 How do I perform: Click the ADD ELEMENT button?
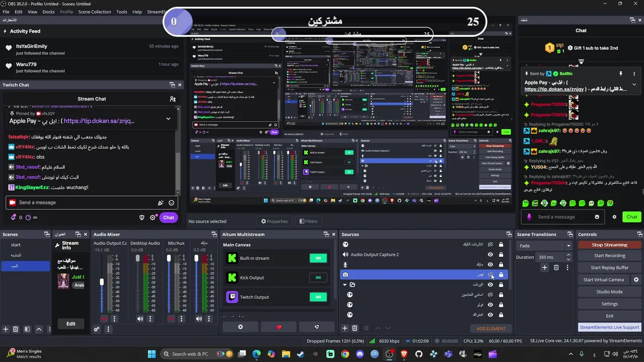click(x=491, y=329)
